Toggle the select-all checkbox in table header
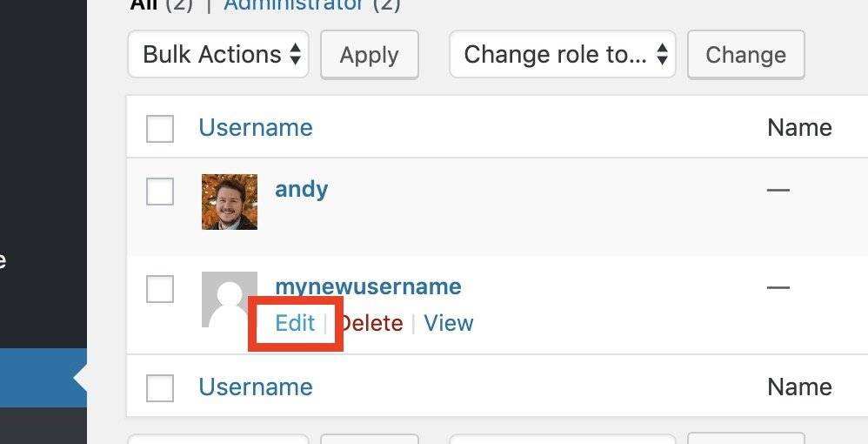Viewport: 868px width, 444px height. [x=160, y=128]
